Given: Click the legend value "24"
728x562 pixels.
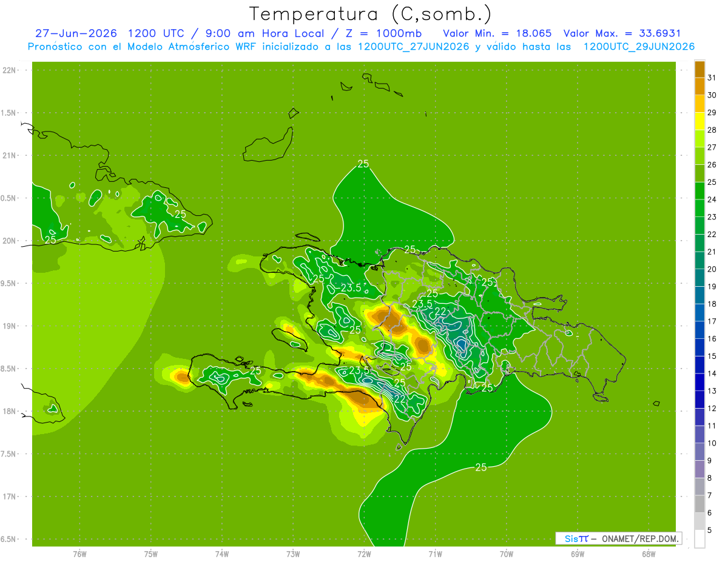Looking at the screenshot, I should coord(712,199).
